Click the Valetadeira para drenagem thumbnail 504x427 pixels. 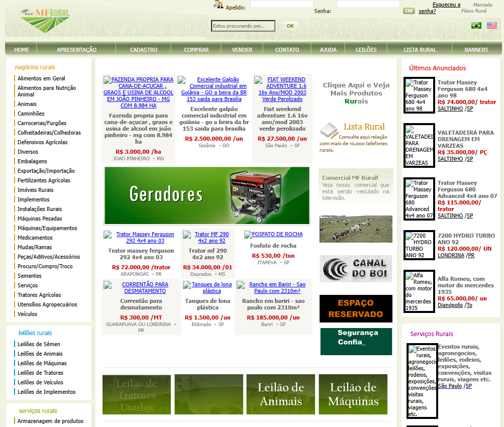(419, 146)
